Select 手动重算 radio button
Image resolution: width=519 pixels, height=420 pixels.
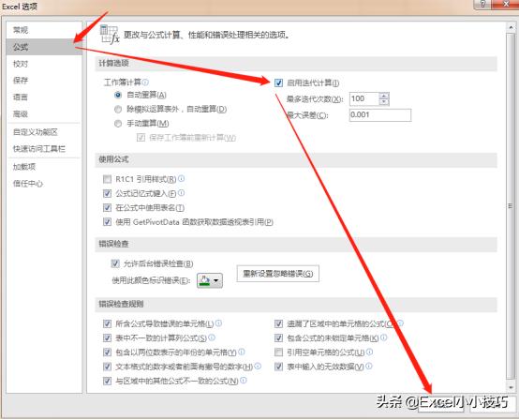[118, 124]
